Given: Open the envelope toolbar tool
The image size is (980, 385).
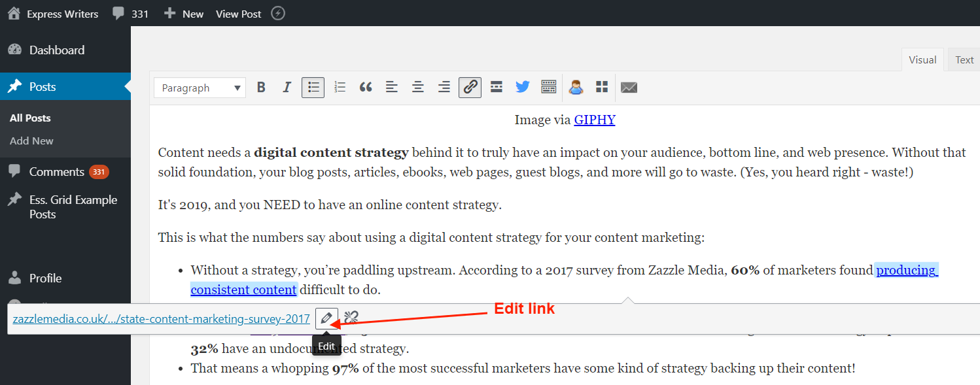Looking at the screenshot, I should [x=629, y=87].
